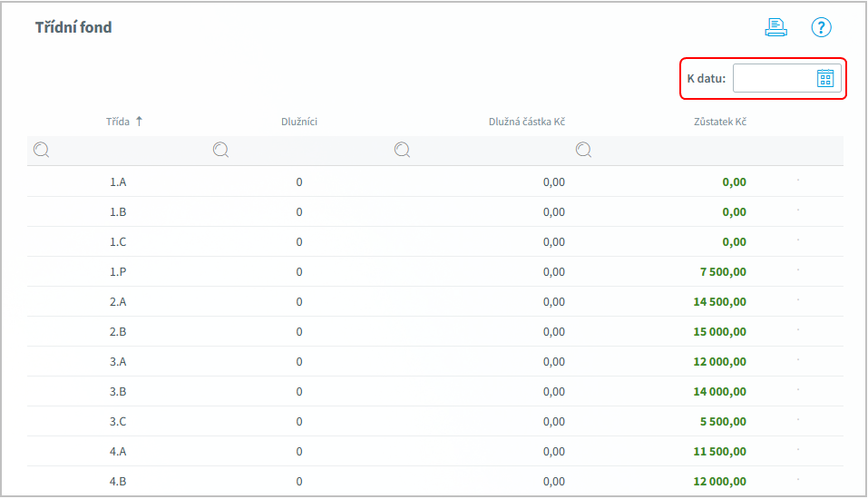Sort by Dlužníci column header

pyautogui.click(x=299, y=122)
